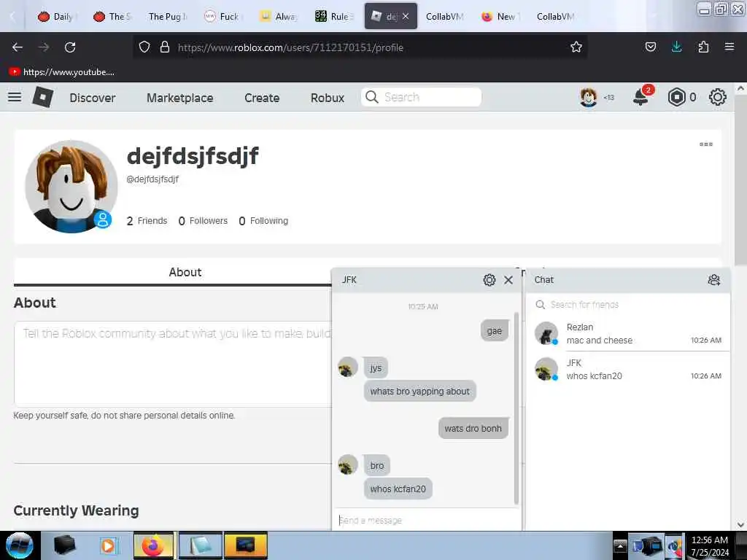Open JFK chat settings gear
Image resolution: width=747 pixels, height=560 pixels.
click(x=489, y=280)
